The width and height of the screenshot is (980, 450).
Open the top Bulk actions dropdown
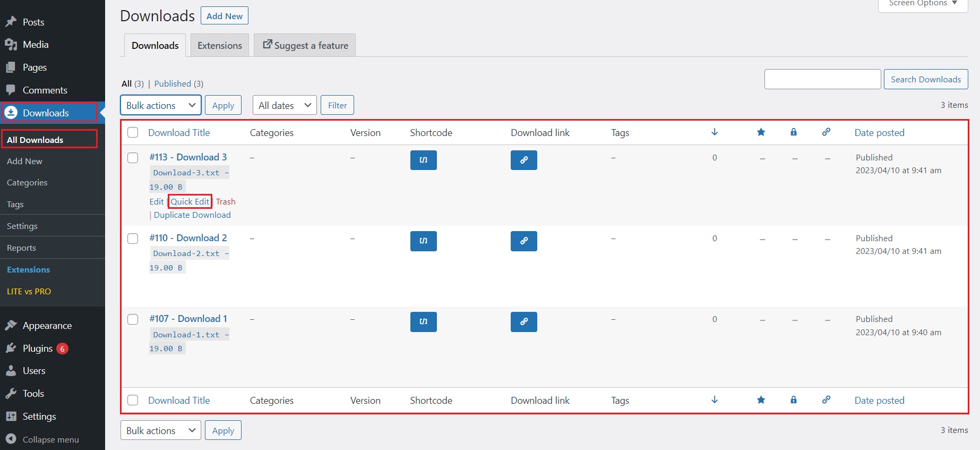(x=161, y=105)
